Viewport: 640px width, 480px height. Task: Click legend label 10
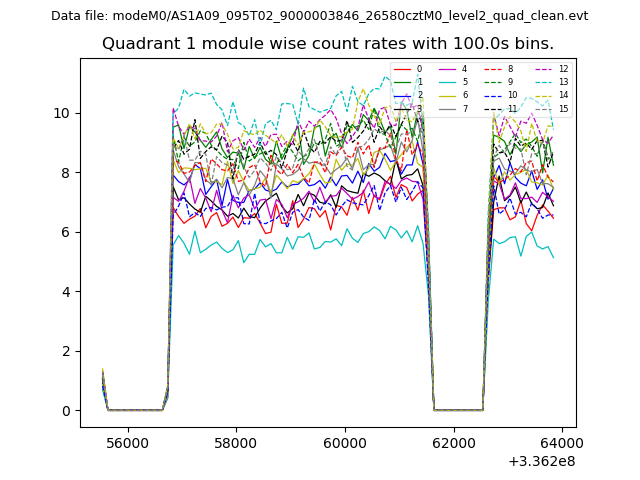[512, 95]
